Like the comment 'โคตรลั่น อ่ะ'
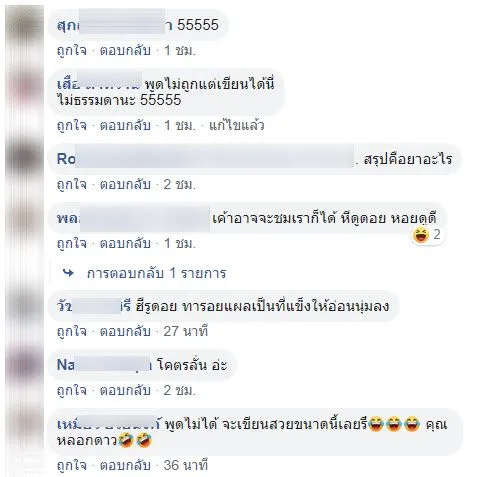This screenshot has width=491, height=477. click(x=72, y=390)
